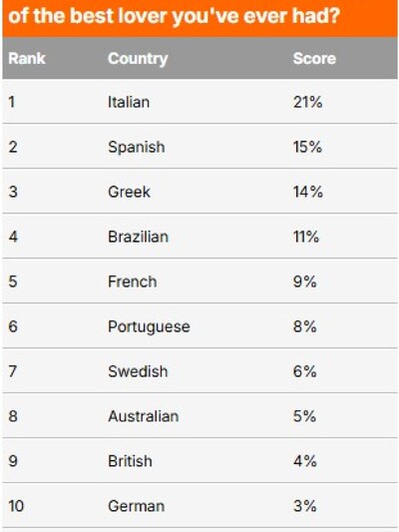Click the 3% score value
Image resolution: width=399 pixels, height=532 pixels.
[304, 506]
